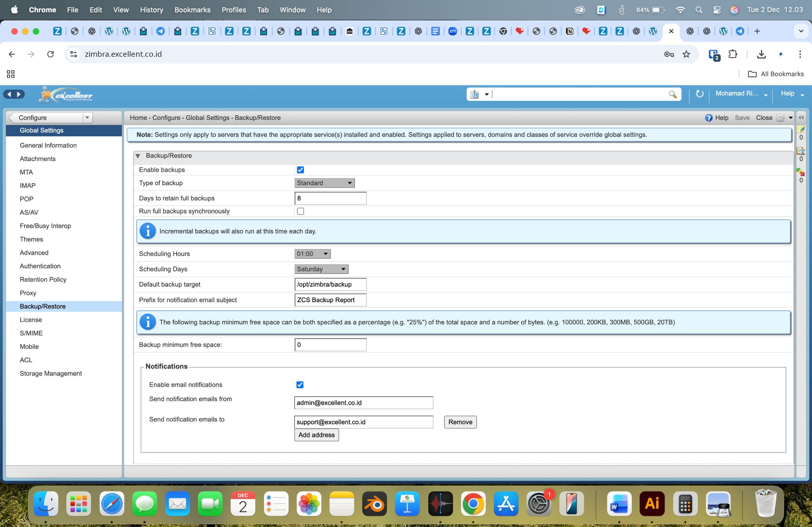Uncheck Enable email notifications
Image resolution: width=812 pixels, height=527 pixels.
(299, 385)
